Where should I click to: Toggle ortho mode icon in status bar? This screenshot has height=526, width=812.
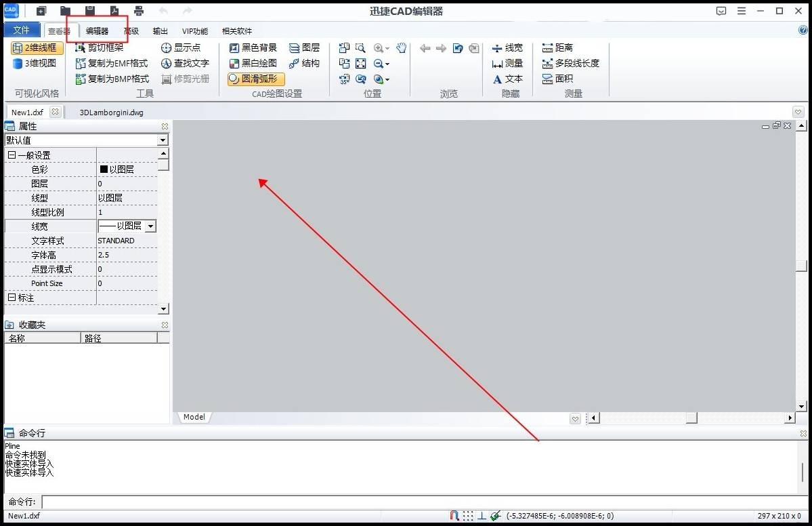pos(482,516)
